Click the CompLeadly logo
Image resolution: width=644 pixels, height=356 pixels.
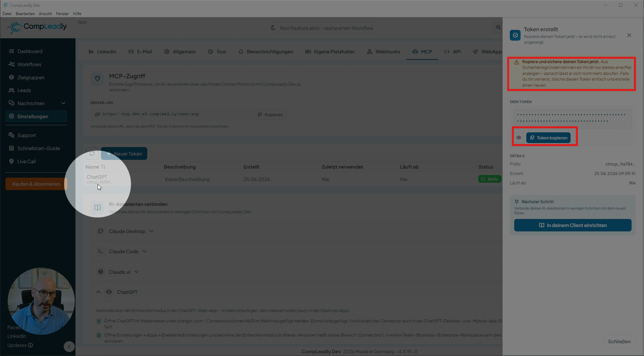point(37,27)
